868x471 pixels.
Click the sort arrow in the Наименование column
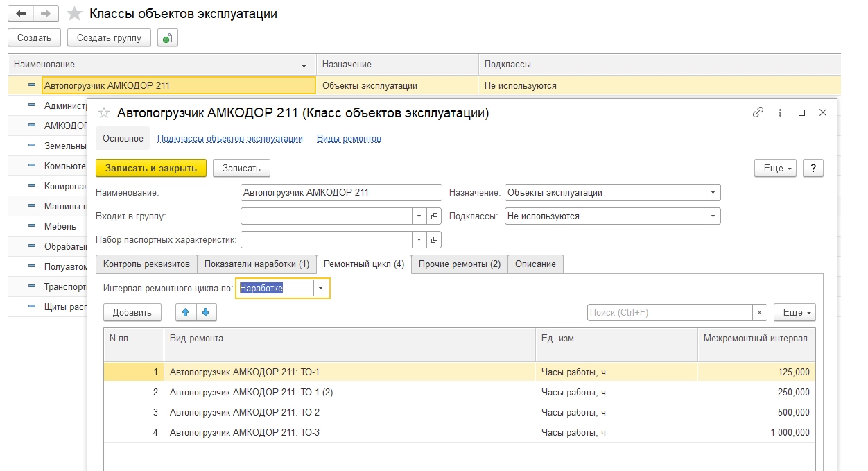pyautogui.click(x=304, y=64)
